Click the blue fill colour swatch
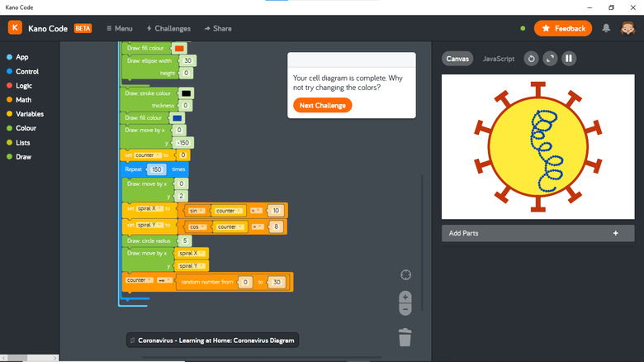Screen dimensions: 644x362 177,118
